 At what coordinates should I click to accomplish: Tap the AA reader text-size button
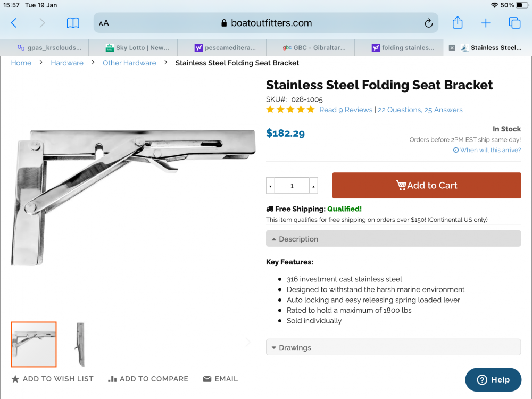click(x=104, y=23)
